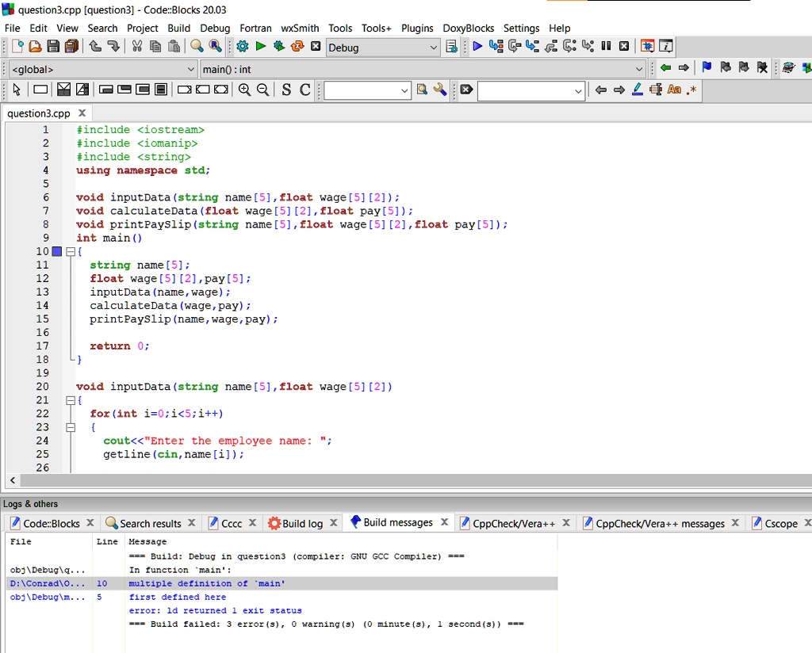Close the Cccc tab

click(252, 523)
